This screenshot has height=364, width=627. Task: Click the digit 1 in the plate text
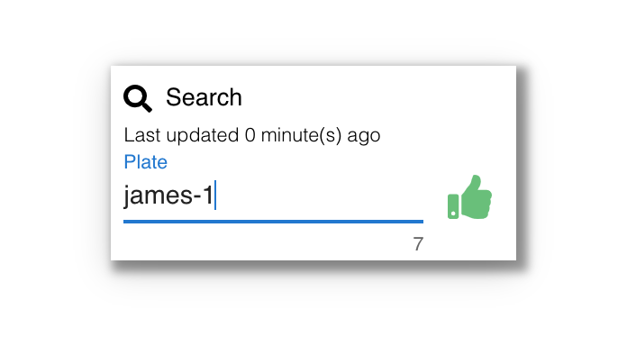[x=207, y=196]
